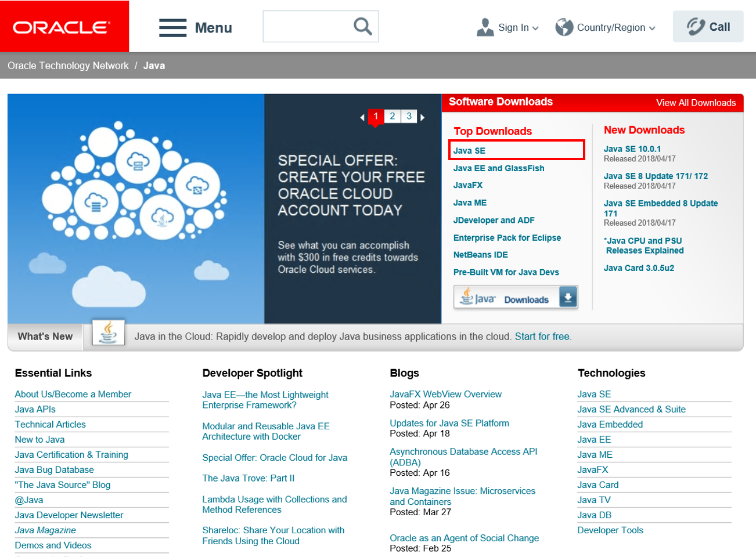This screenshot has width=756, height=557.
Task: Open the JavaFX top download link
Action: click(468, 185)
